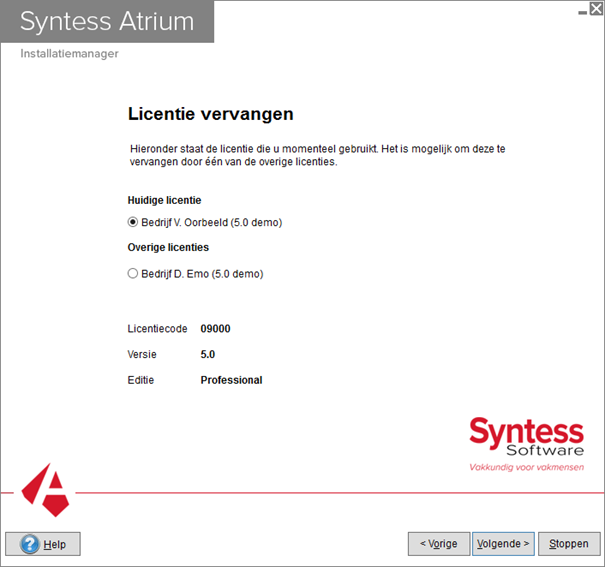Click the Editie label
This screenshot has width=605, height=567.
(141, 380)
